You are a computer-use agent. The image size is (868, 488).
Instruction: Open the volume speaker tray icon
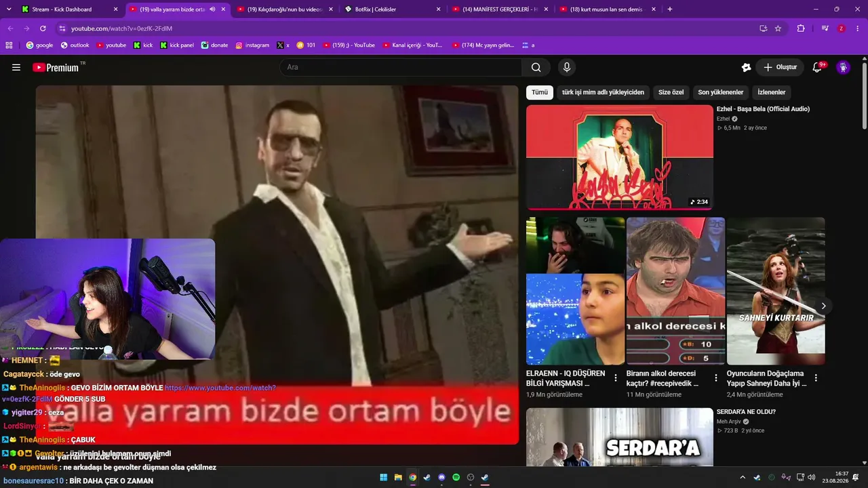pos(812,477)
